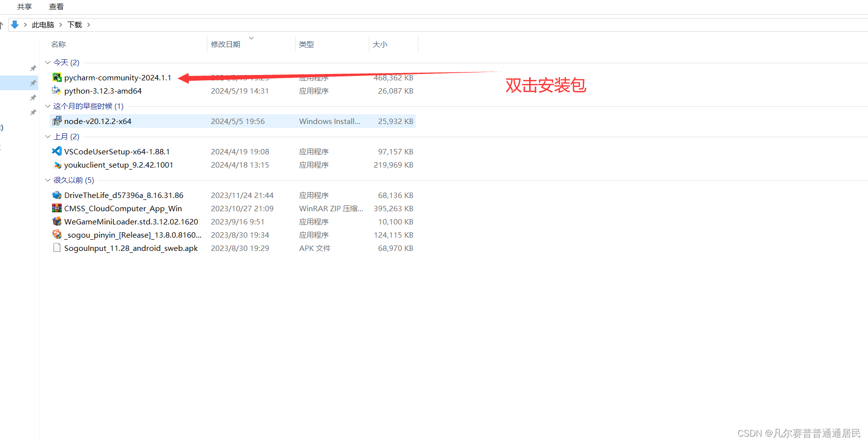Viewport: 868px width, 443px height.
Task: Select file SogouInput_11.28_android_sweb.apk
Action: (131, 248)
